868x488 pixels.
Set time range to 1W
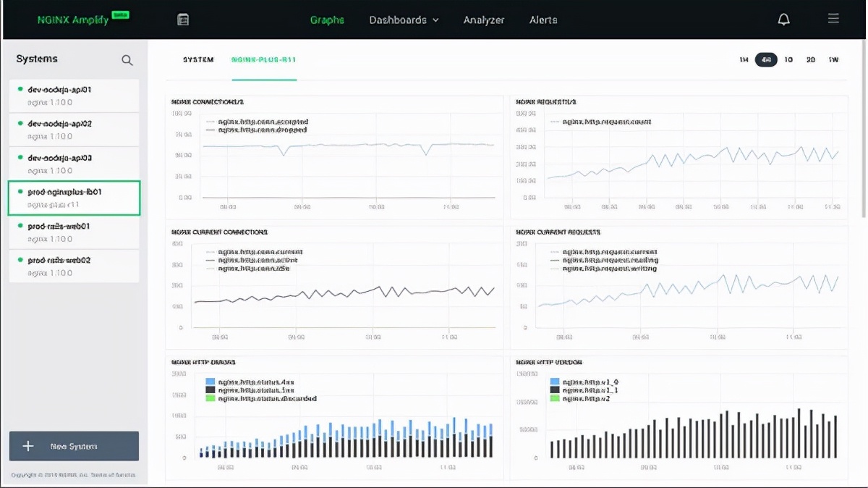pyautogui.click(x=833, y=59)
